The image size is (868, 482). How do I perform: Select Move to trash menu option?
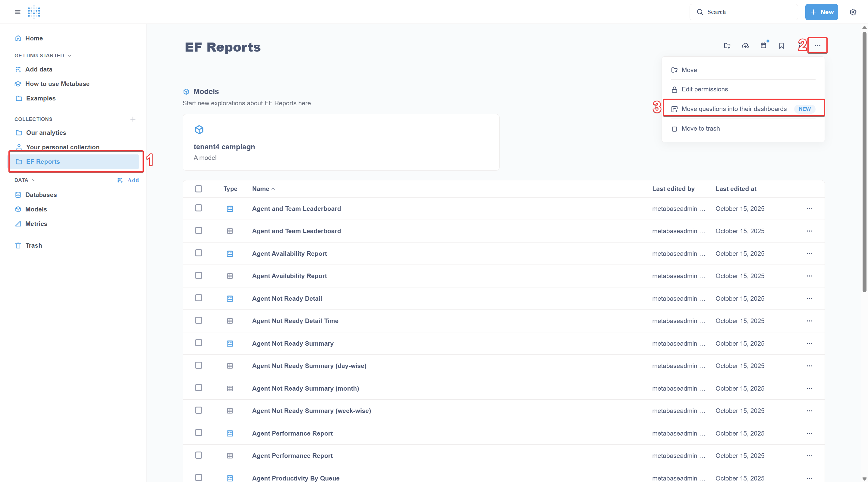point(700,128)
